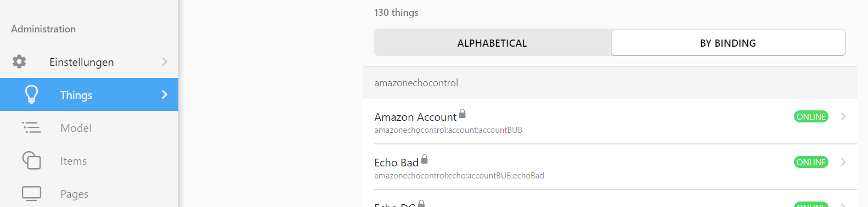Open Echo Bad details via chevron
The height and width of the screenshot is (207, 868).
pyautogui.click(x=843, y=162)
